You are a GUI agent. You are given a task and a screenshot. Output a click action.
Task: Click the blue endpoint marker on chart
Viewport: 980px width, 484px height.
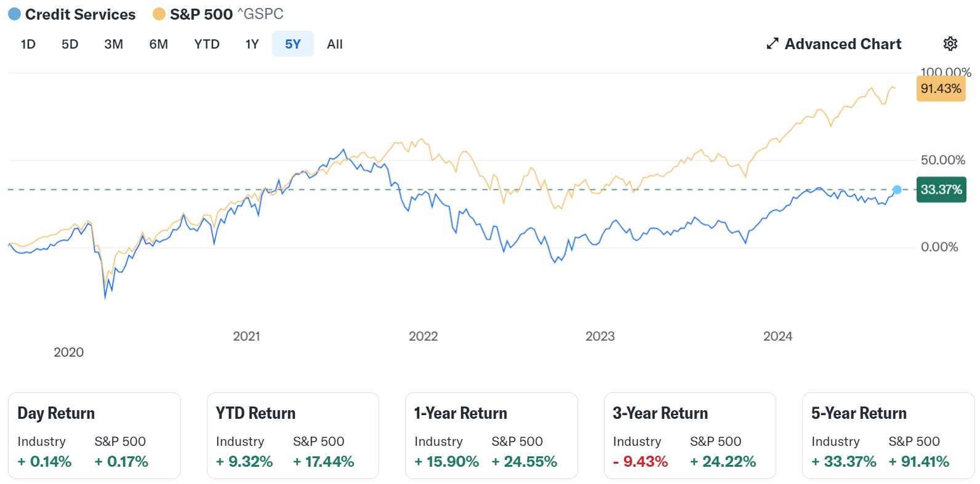click(x=897, y=189)
